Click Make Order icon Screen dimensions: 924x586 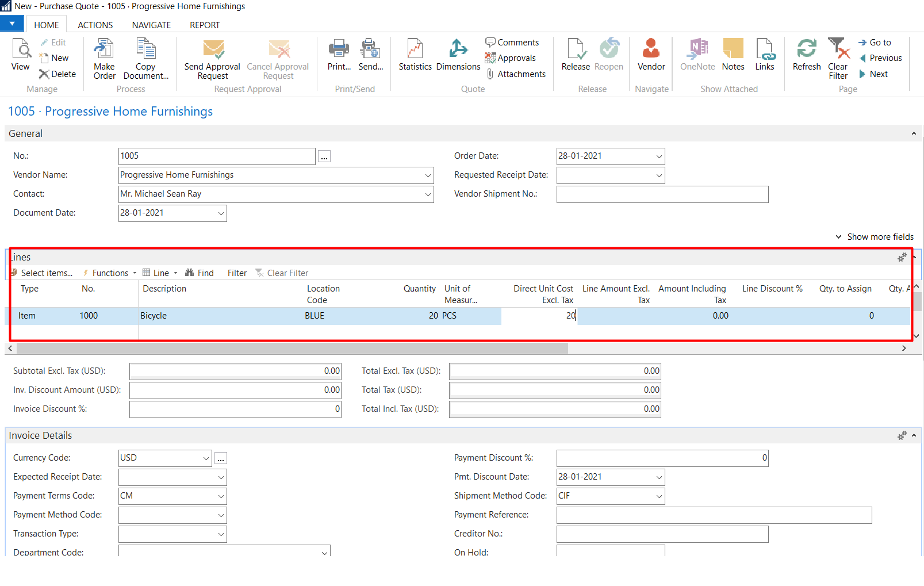pyautogui.click(x=105, y=59)
